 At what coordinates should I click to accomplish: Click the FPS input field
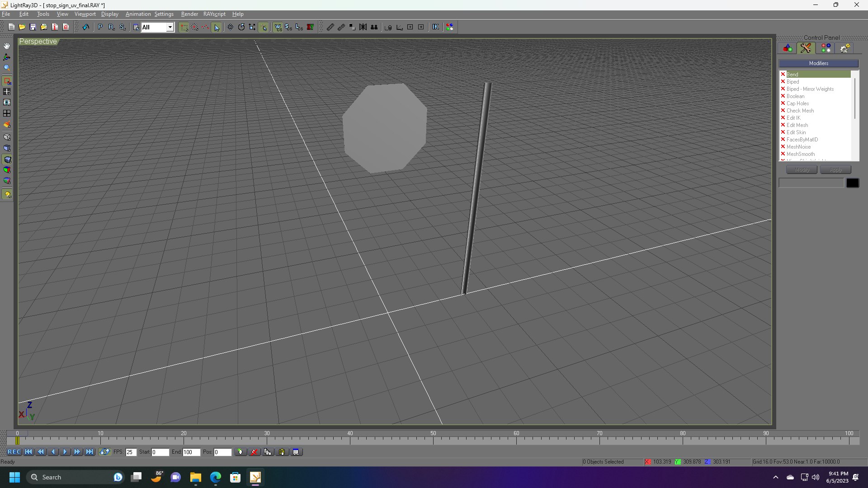click(x=131, y=452)
